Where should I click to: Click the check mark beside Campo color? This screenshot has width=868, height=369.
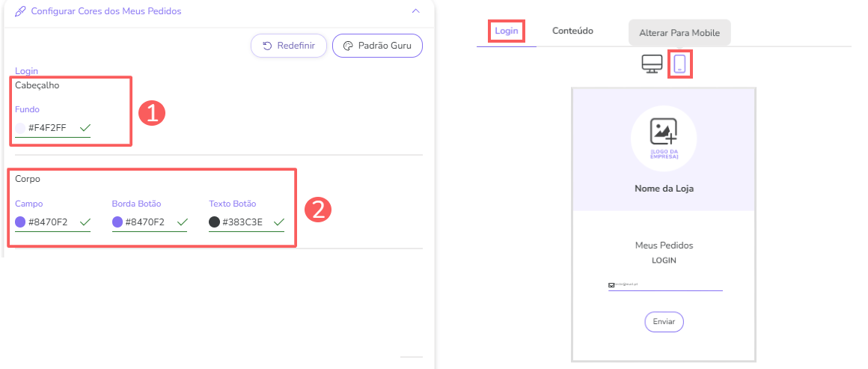tap(85, 222)
